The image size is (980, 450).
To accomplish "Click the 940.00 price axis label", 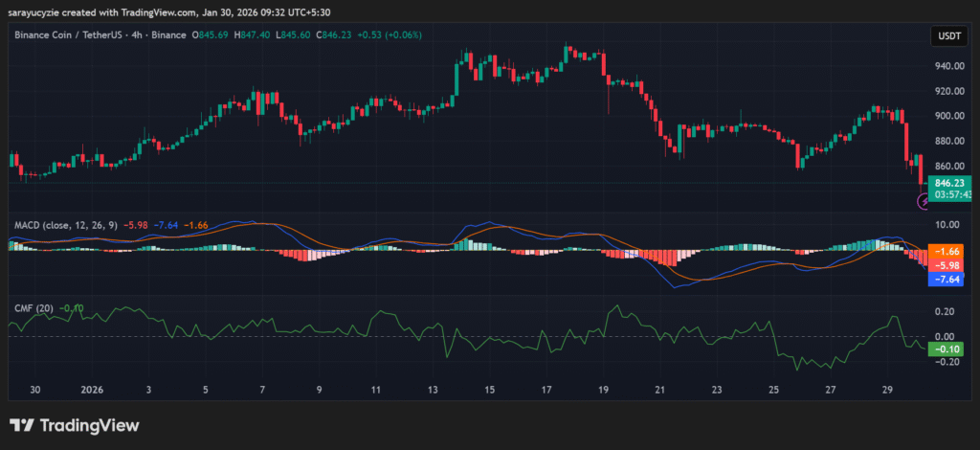I will pyautogui.click(x=951, y=66).
